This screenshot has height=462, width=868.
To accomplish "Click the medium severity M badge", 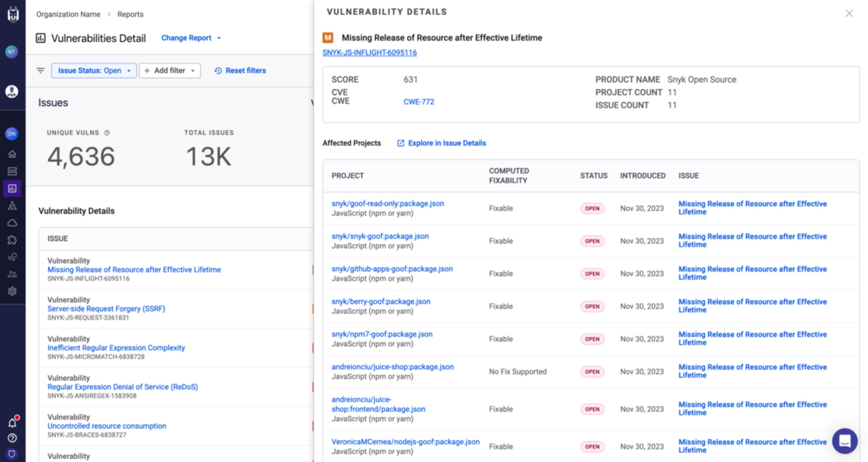I will [328, 38].
